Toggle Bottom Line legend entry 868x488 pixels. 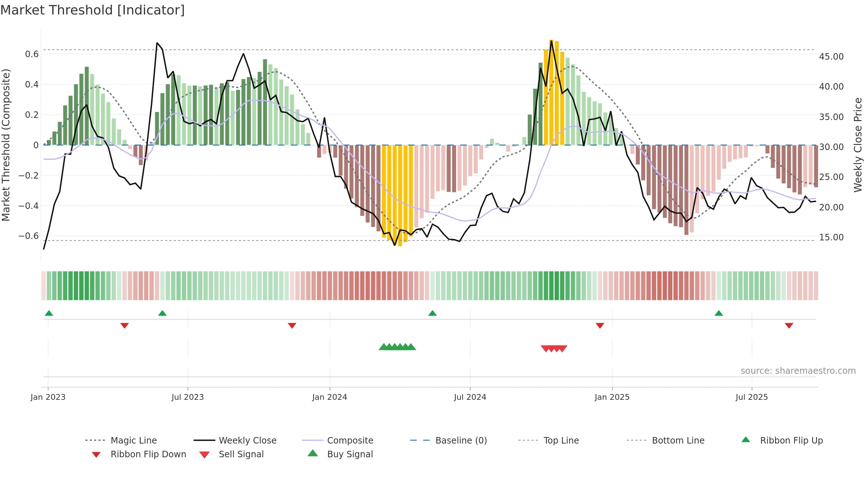665,440
